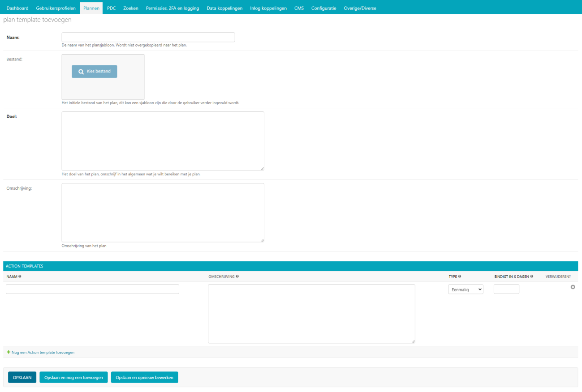Focus the Naam text field
This screenshot has width=582, height=392.
click(148, 37)
